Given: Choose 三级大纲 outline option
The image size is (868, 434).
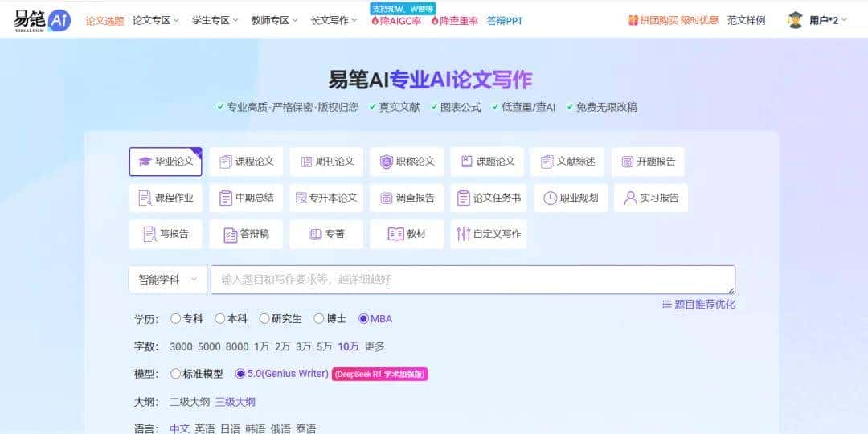Looking at the screenshot, I should tap(235, 402).
